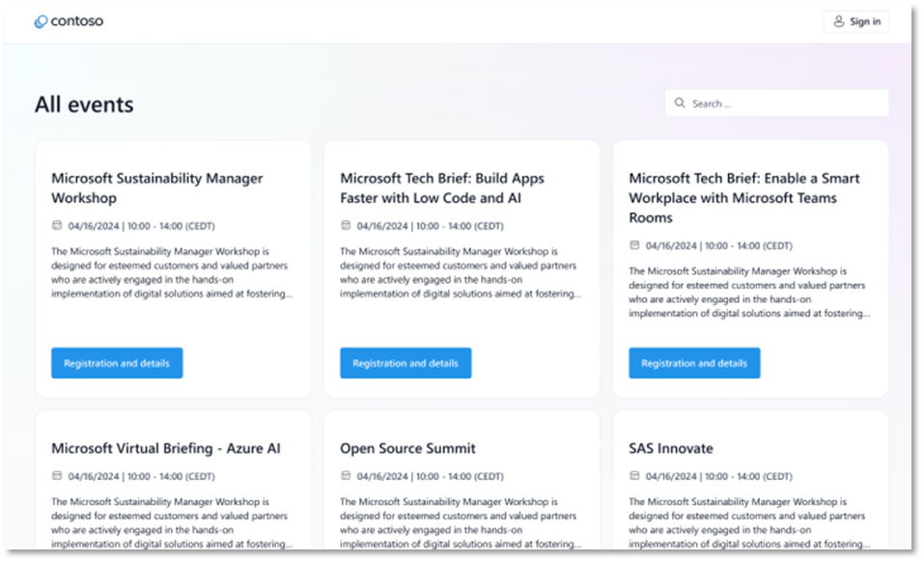
Task: Click calendar icon on Azure AI card
Action: pyautogui.click(x=57, y=476)
